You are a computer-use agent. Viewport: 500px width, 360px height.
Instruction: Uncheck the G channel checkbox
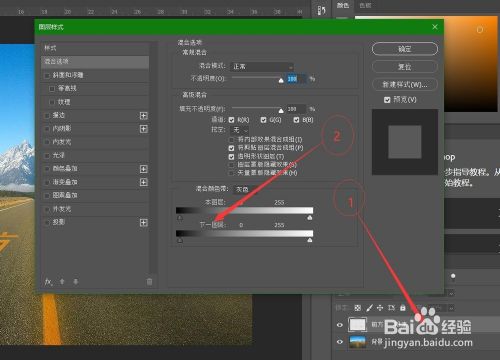point(263,120)
